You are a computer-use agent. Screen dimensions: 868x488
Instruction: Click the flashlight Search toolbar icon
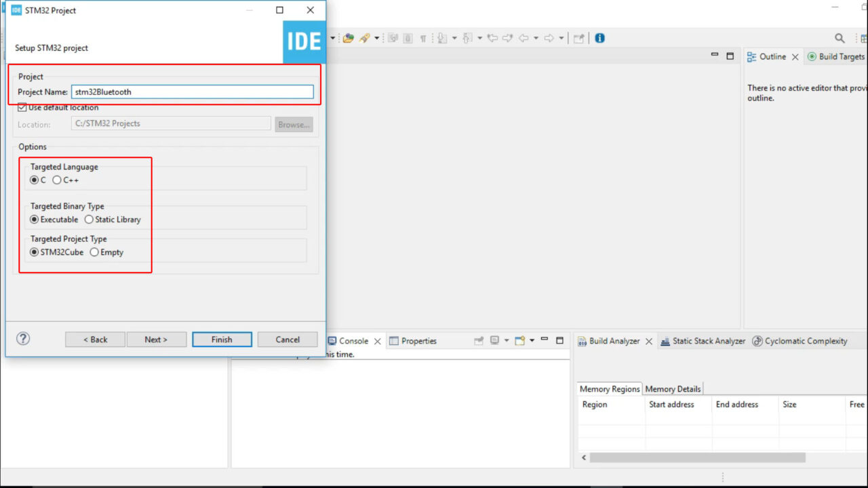point(365,39)
